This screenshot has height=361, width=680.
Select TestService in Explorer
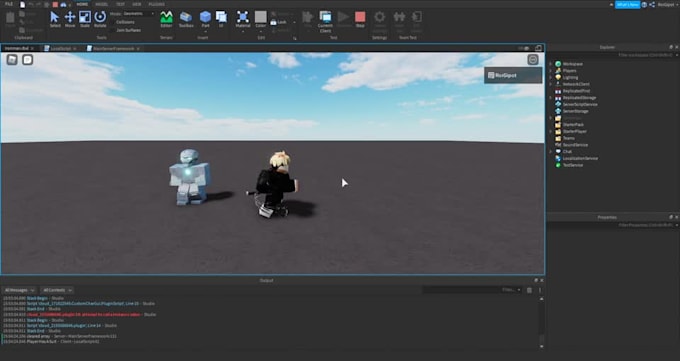click(573, 165)
